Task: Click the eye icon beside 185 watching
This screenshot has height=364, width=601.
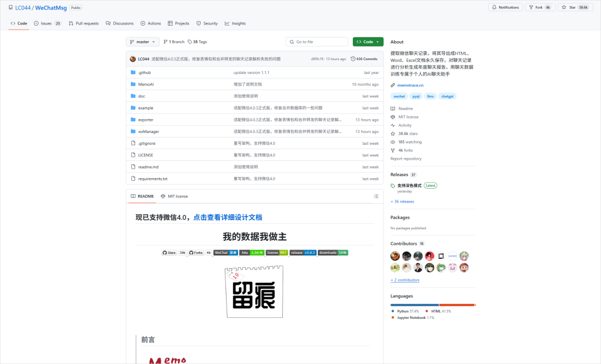Action: coord(394,141)
